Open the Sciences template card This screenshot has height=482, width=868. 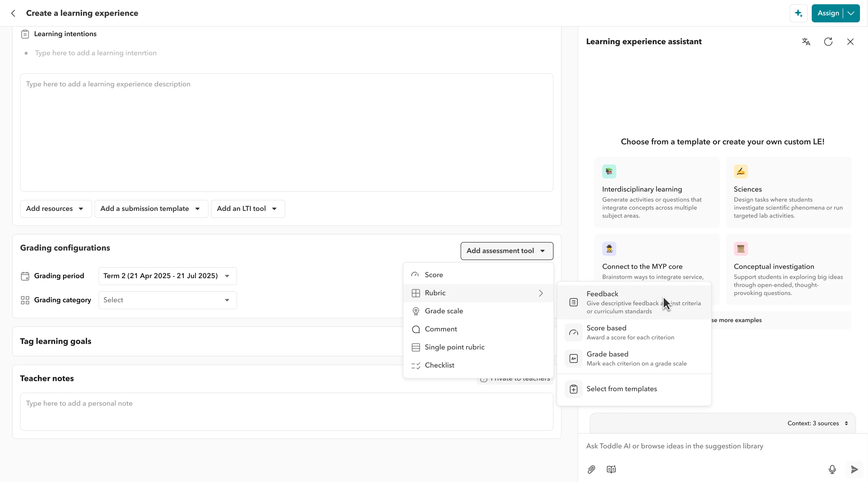tap(789, 192)
